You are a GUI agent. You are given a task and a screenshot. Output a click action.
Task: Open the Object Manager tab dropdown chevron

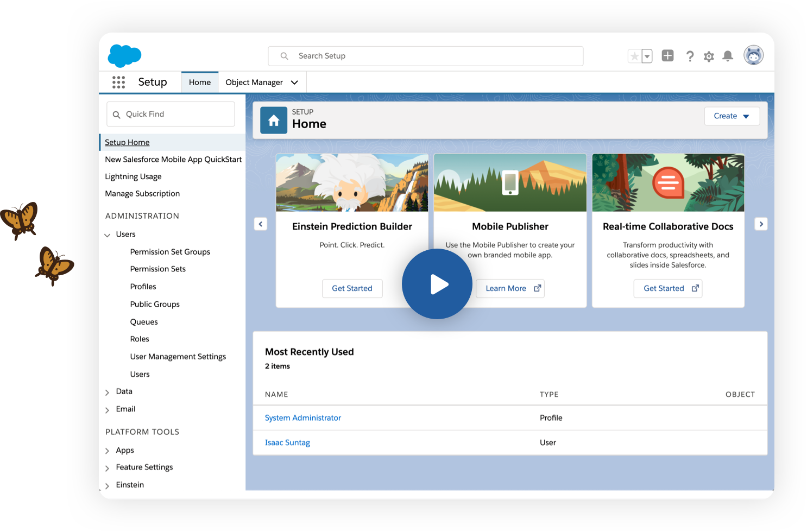click(x=294, y=83)
